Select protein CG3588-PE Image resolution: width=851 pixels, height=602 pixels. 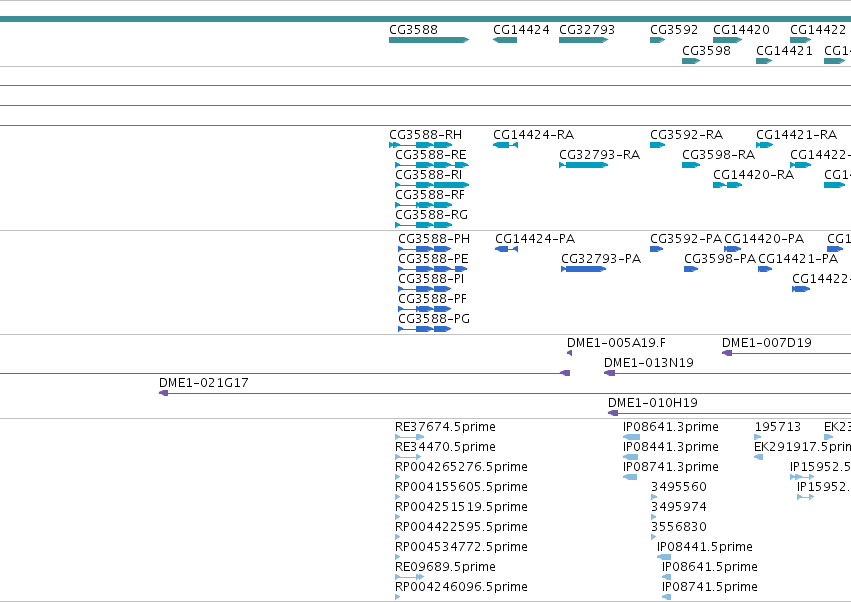tap(433, 269)
